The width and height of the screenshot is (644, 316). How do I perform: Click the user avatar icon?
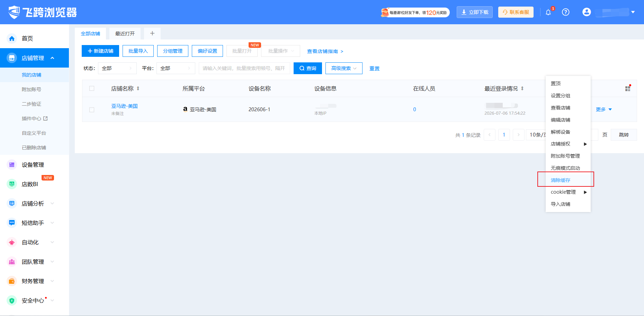click(587, 12)
